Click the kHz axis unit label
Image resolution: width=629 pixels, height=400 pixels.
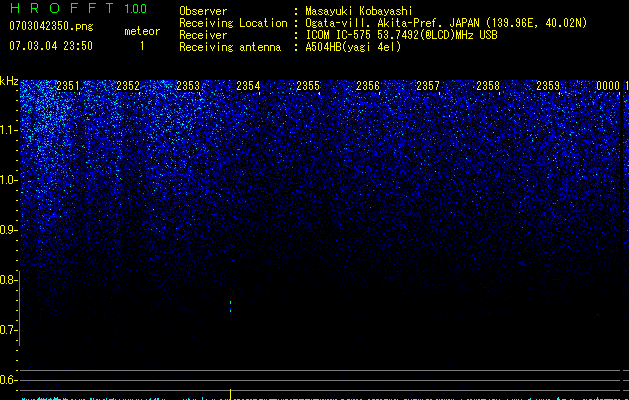point(9,81)
